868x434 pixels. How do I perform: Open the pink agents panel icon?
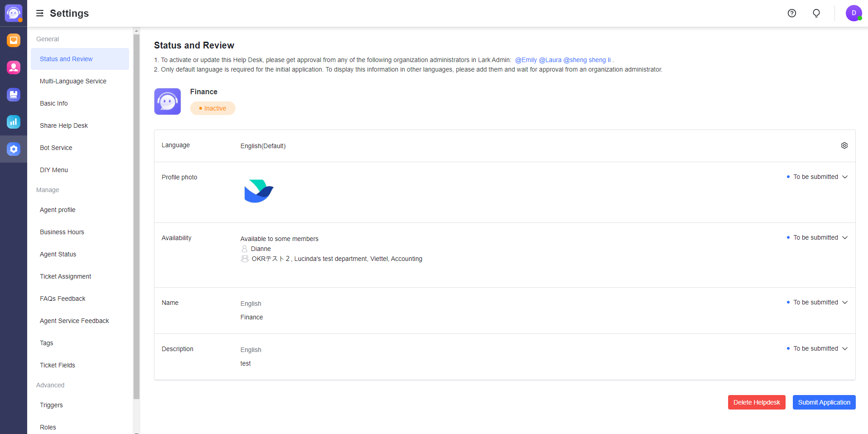coord(14,67)
